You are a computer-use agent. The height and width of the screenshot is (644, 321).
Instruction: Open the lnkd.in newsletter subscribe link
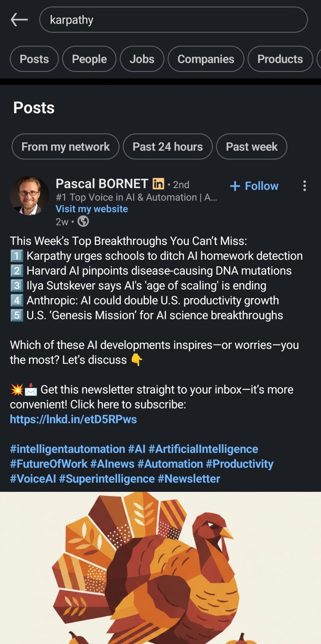(x=73, y=419)
